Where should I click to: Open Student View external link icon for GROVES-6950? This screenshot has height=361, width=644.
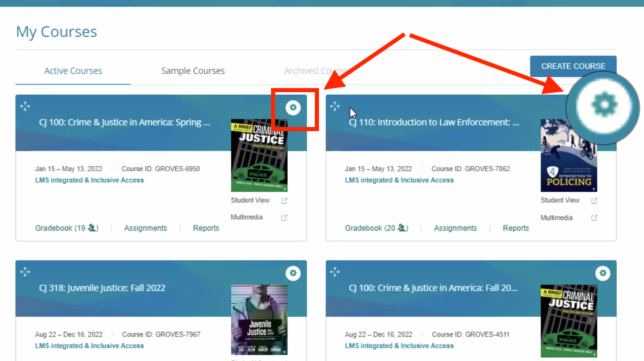click(x=284, y=201)
